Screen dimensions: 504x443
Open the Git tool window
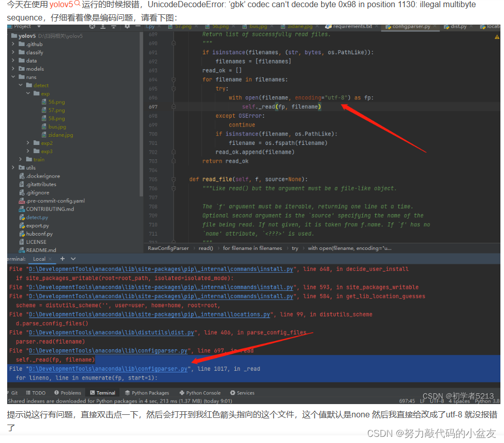click(14, 393)
